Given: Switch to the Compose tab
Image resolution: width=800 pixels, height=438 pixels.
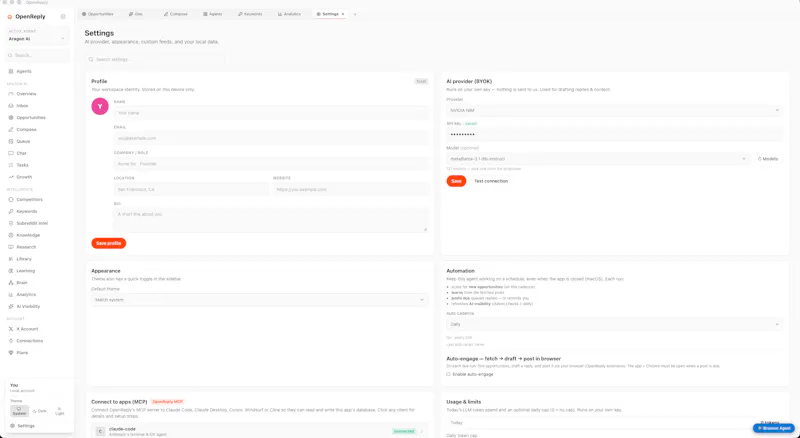Looking at the screenshot, I should 176,14.
